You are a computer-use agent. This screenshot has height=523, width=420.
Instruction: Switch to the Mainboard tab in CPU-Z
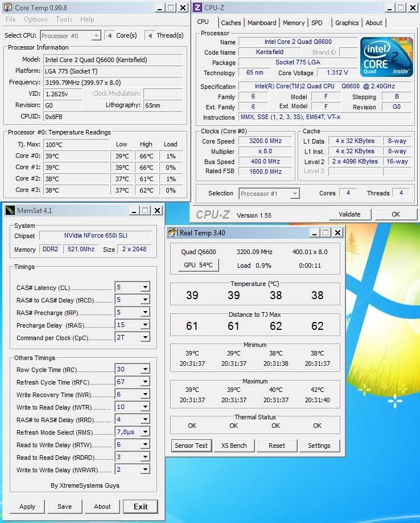(262, 23)
